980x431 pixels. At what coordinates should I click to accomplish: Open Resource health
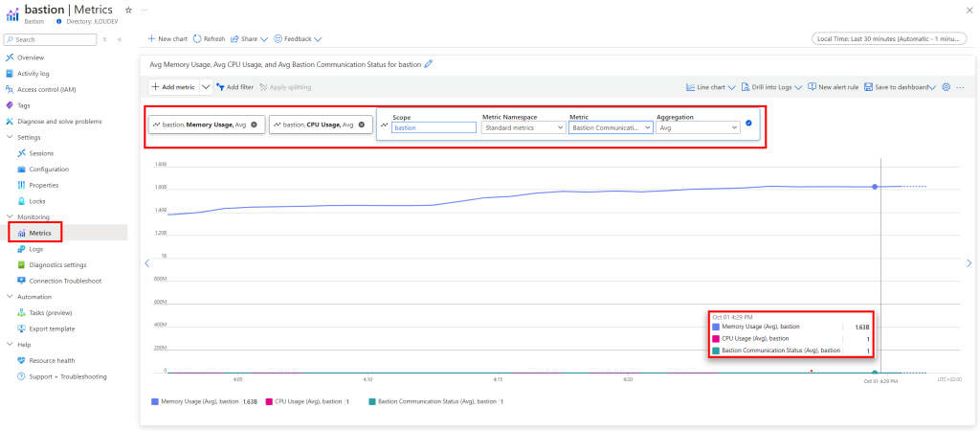(x=52, y=360)
